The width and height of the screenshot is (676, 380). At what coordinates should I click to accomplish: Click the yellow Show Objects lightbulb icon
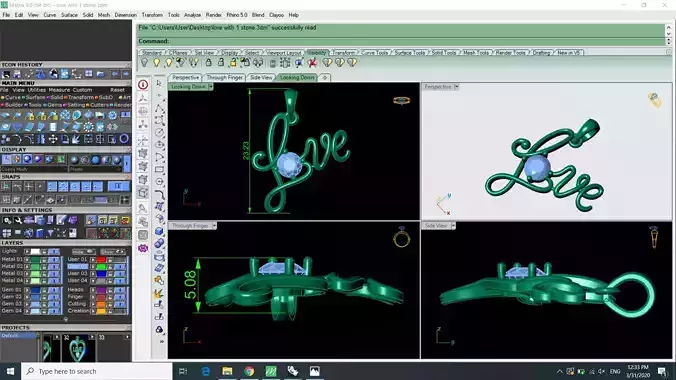[156, 63]
